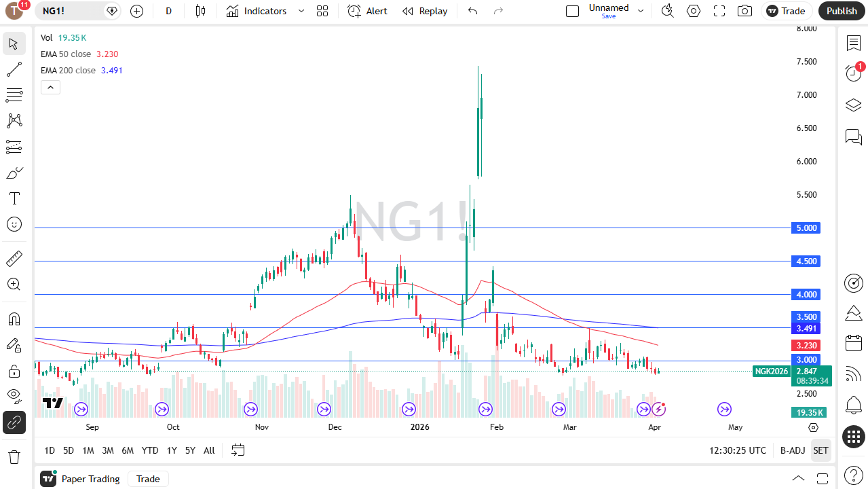This screenshot has width=868, height=489.
Task: Open the emoji icons tool
Action: pyautogui.click(x=14, y=224)
